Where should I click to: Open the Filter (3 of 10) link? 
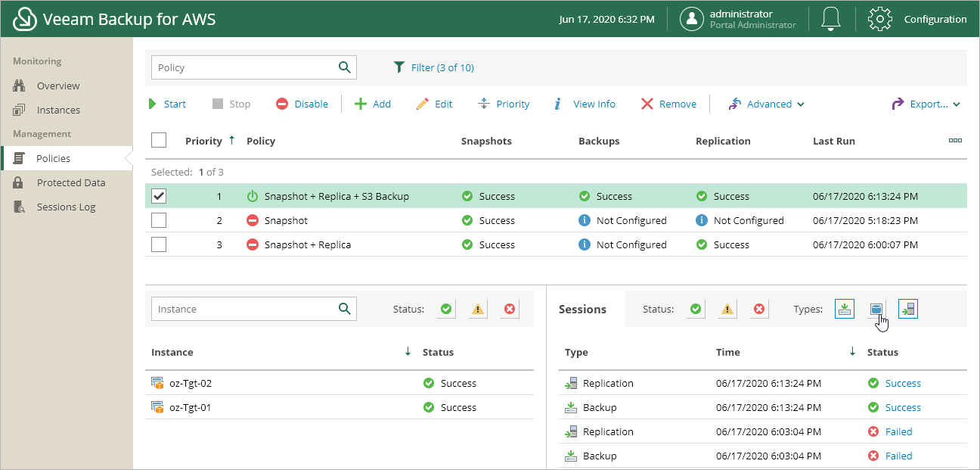434,67
